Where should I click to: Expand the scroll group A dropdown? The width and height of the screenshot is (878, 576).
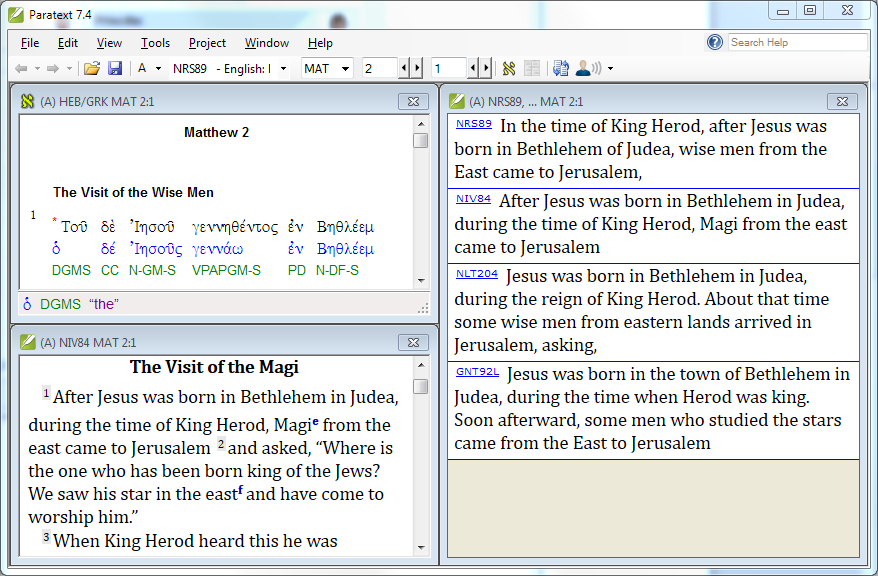pyautogui.click(x=158, y=69)
